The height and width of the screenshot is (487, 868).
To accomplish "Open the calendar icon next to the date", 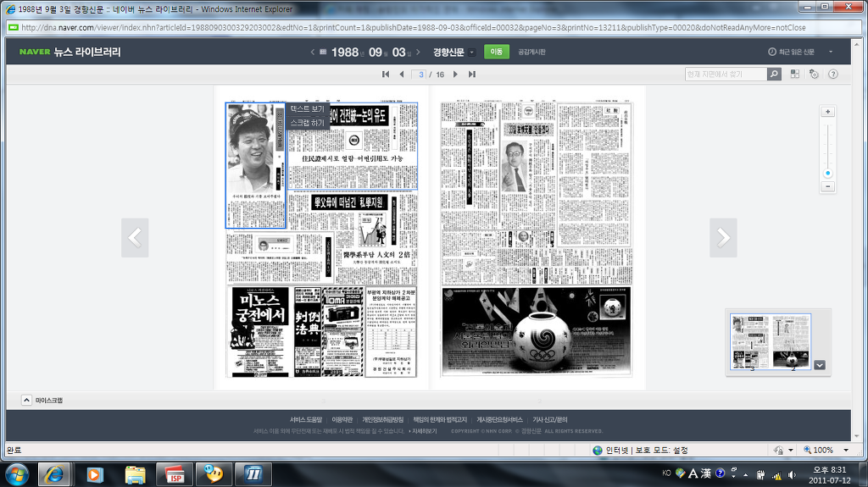I will click(x=323, y=52).
